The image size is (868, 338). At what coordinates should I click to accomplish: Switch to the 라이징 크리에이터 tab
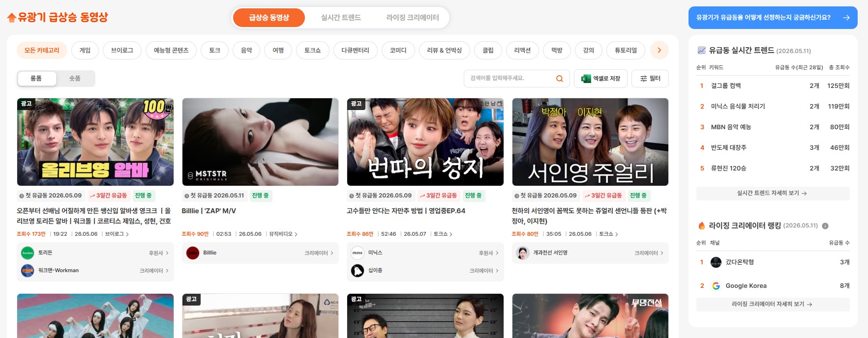click(413, 18)
